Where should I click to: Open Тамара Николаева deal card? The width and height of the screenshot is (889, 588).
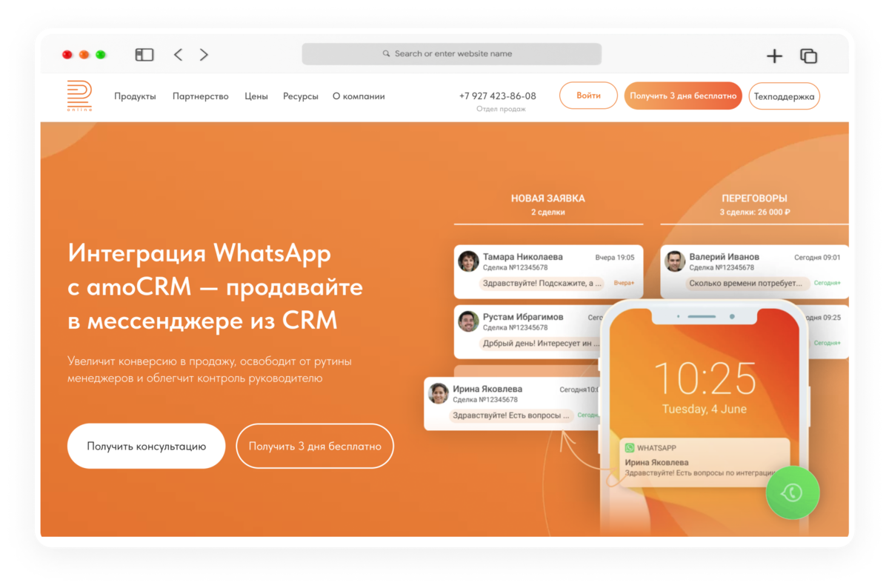[x=548, y=272]
